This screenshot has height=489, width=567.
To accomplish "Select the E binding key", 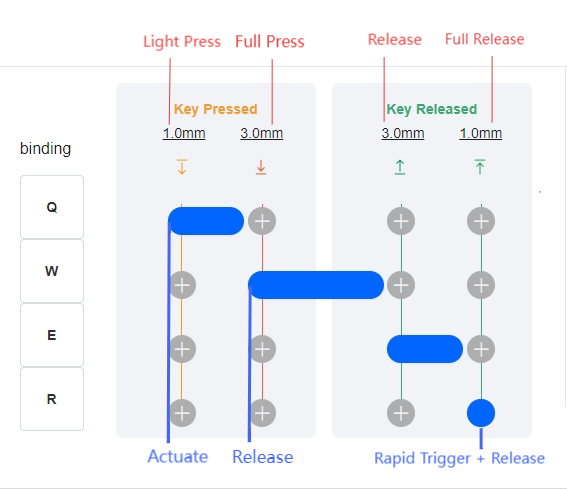I will pos(52,335).
